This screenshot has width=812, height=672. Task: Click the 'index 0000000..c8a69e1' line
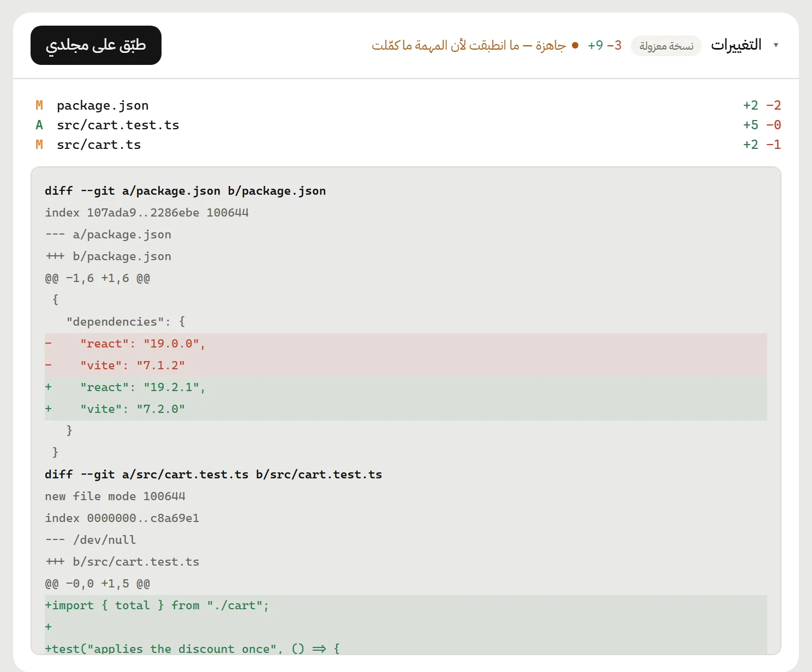pos(406,518)
